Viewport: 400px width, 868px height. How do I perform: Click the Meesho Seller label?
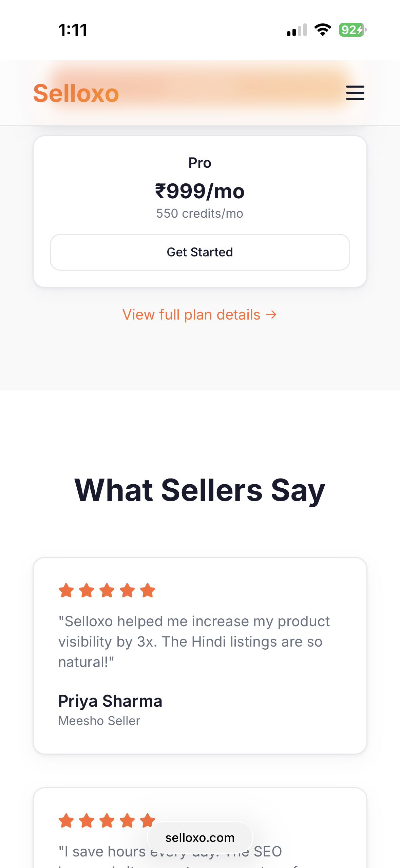click(99, 721)
